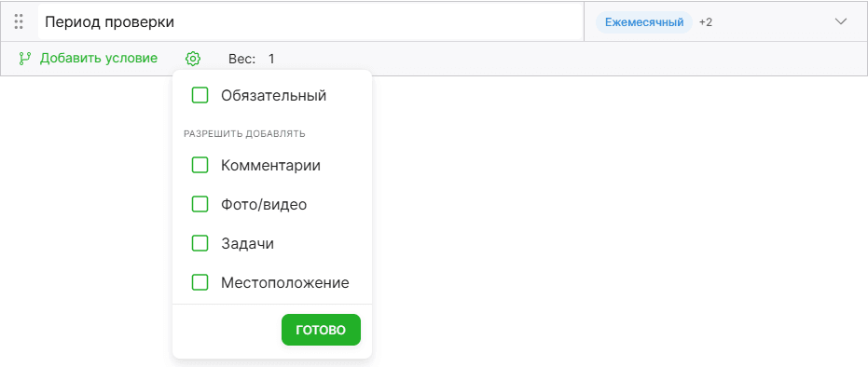Image resolution: width=868 pixels, height=367 pixels.
Task: Click the Задачи label text
Action: pos(247,244)
